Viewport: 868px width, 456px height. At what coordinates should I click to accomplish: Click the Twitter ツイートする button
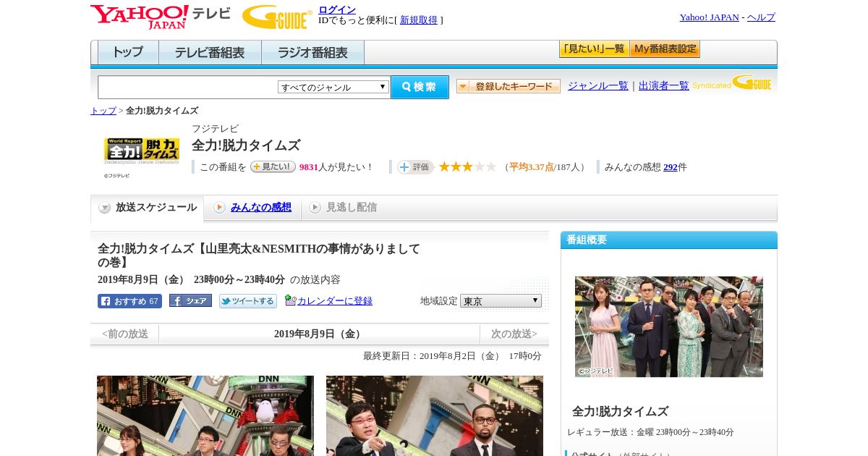click(248, 301)
